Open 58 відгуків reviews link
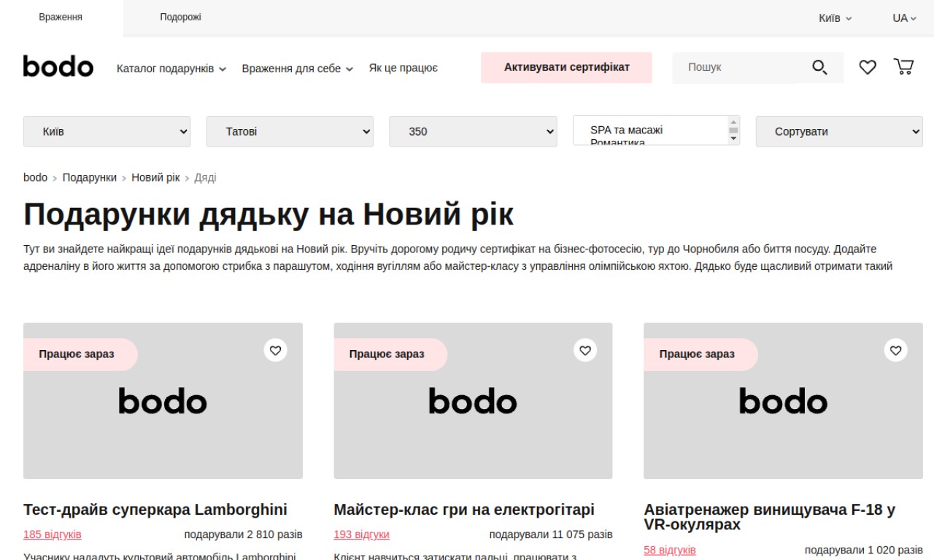The width and height of the screenshot is (934, 560). [670, 550]
